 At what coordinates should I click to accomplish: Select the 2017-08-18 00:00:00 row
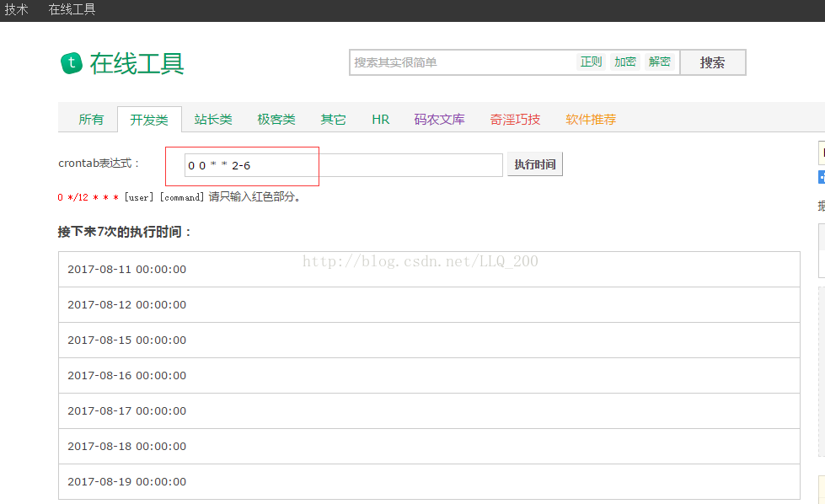point(429,446)
